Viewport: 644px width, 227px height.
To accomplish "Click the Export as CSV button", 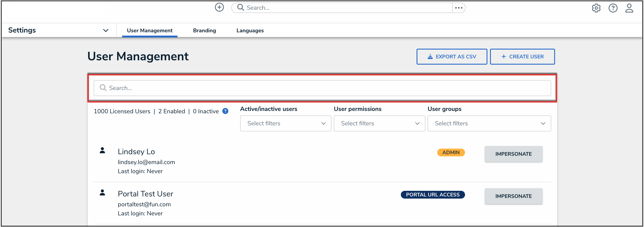I will tap(451, 56).
